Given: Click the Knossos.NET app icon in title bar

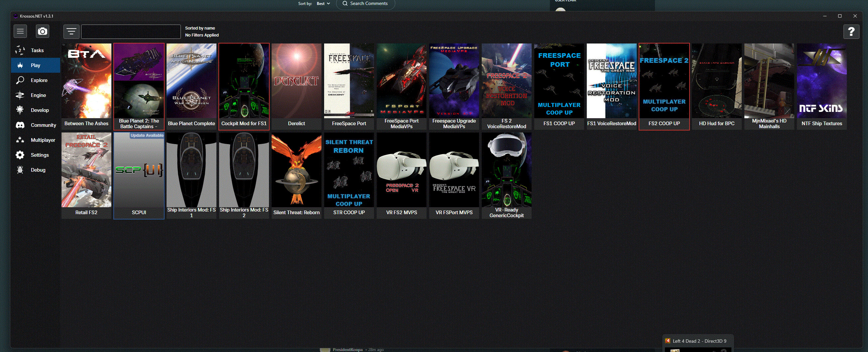Looking at the screenshot, I should coord(16,16).
